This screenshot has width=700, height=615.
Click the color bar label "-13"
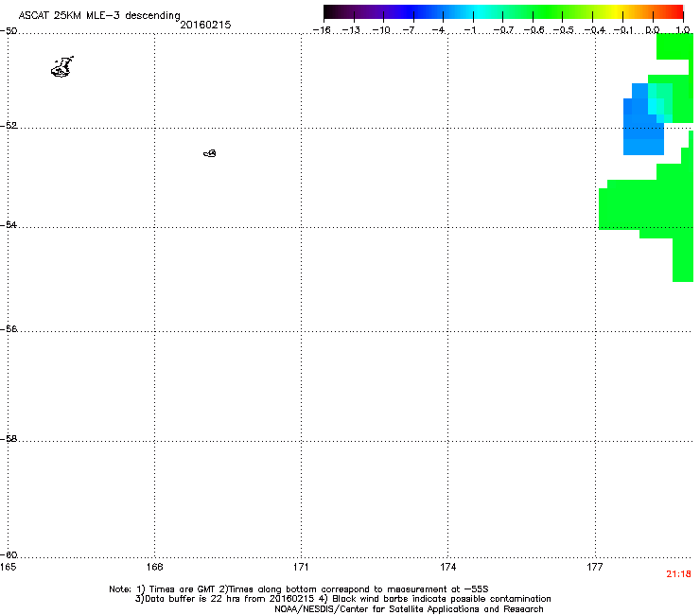[x=351, y=30]
